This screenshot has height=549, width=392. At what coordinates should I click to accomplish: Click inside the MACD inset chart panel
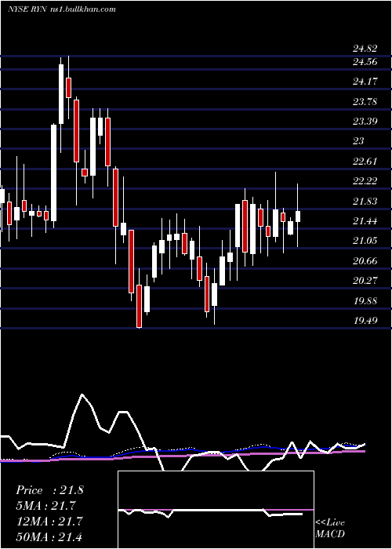pos(216,510)
